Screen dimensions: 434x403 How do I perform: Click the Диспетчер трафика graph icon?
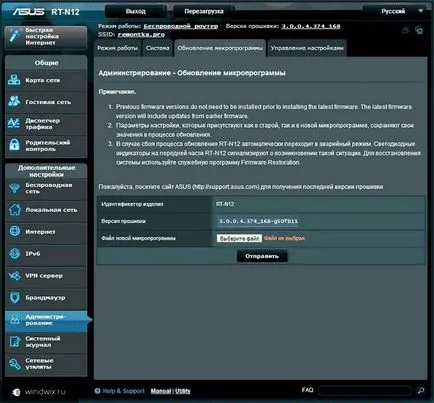[14, 124]
